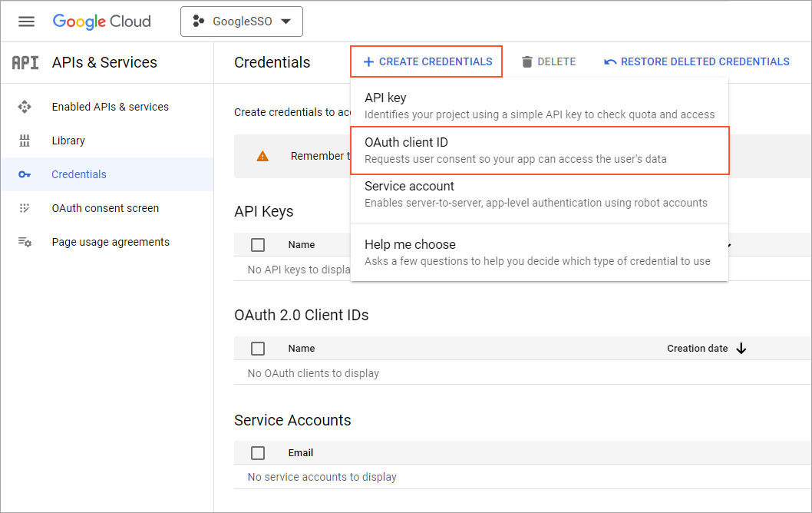
Task: Open the hamburger navigation menu
Action: (x=26, y=22)
